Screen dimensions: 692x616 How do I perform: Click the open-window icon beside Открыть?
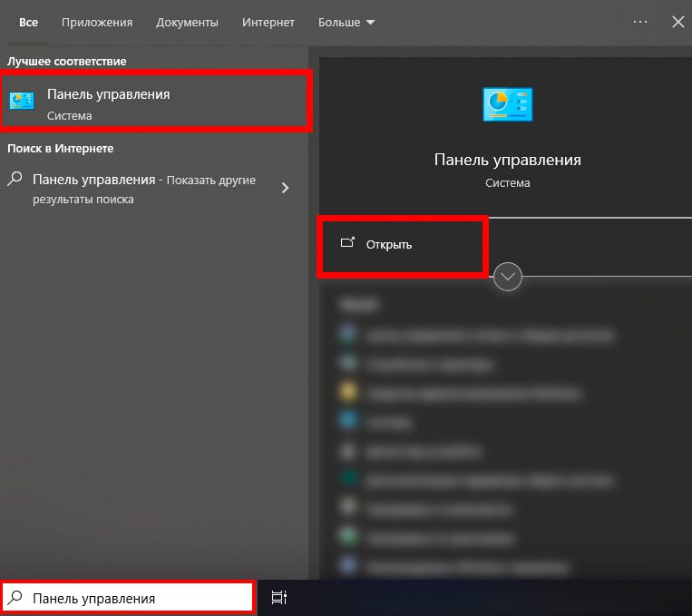346,243
